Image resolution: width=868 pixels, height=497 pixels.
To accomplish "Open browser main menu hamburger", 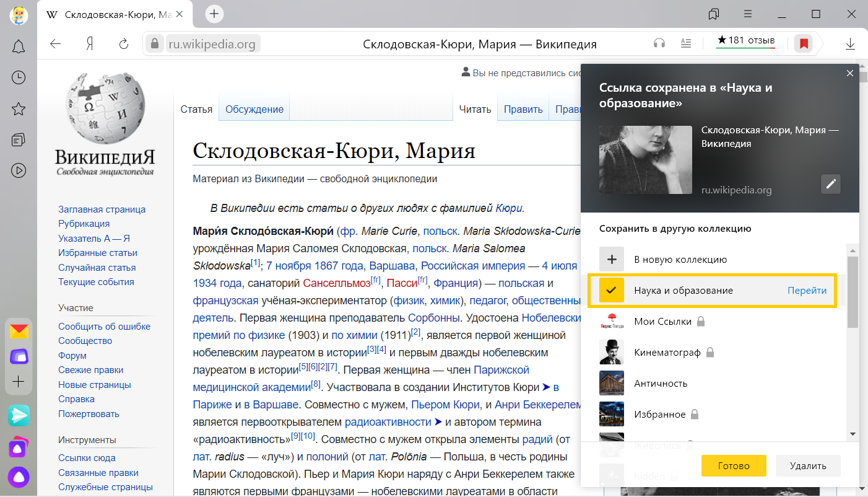I will click(x=748, y=14).
